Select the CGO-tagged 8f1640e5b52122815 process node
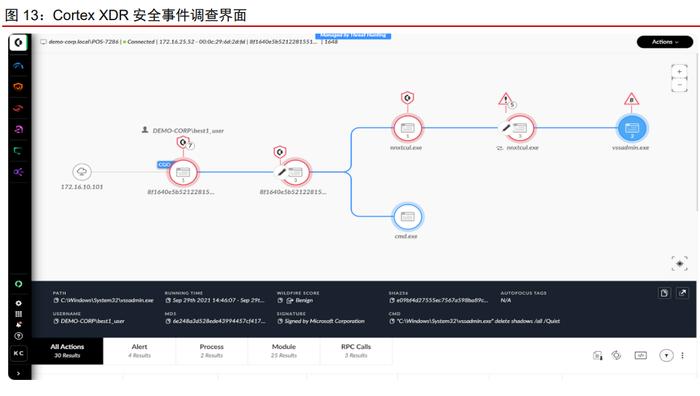This screenshot has width=700, height=396. (x=183, y=172)
